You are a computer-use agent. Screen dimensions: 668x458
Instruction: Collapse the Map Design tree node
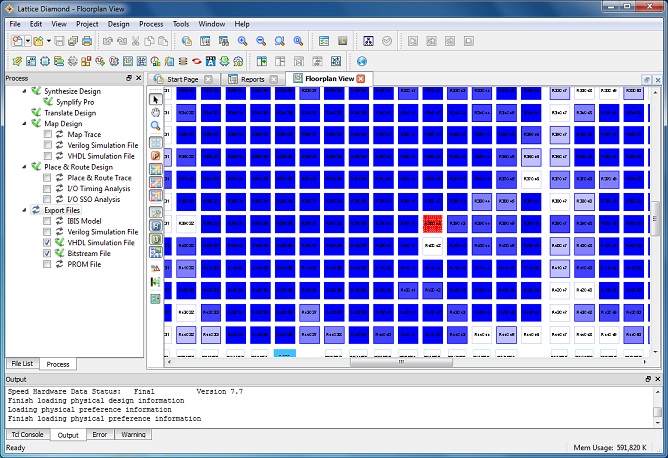pos(24,123)
